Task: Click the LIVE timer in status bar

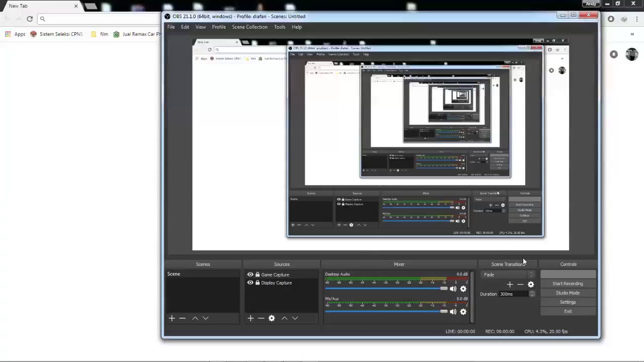Action: tap(460, 332)
